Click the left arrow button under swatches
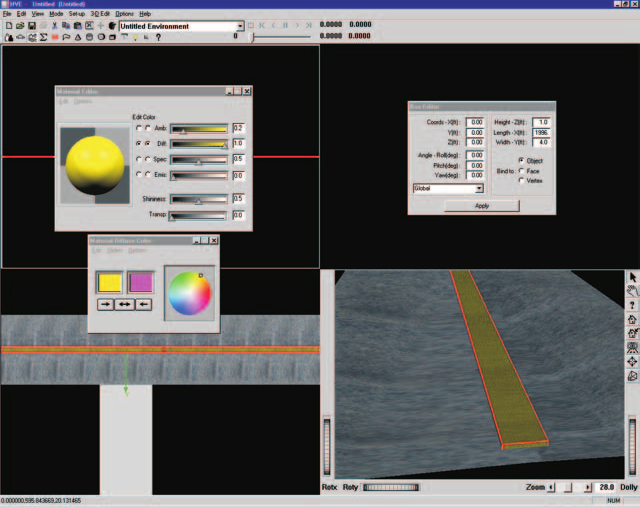 click(x=143, y=304)
